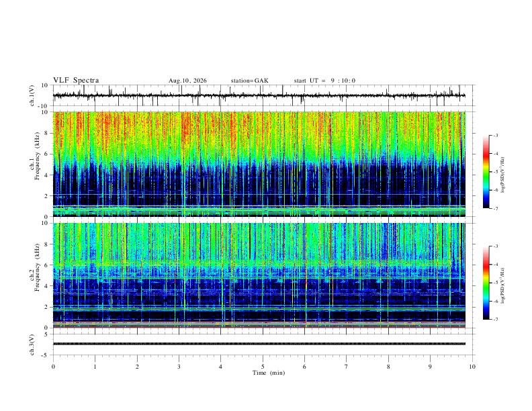This screenshot has width=532, height=411.
Task: Click the ch.1 log(PSD) colorbar label
Action: point(503,175)
